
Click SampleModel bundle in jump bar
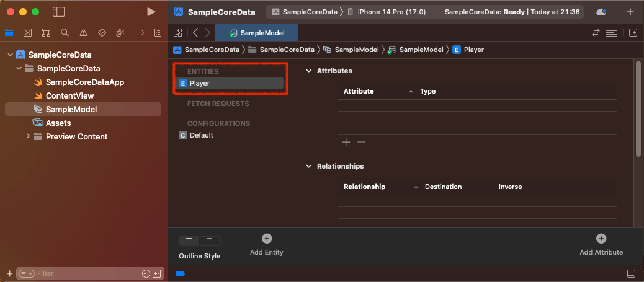(x=351, y=50)
